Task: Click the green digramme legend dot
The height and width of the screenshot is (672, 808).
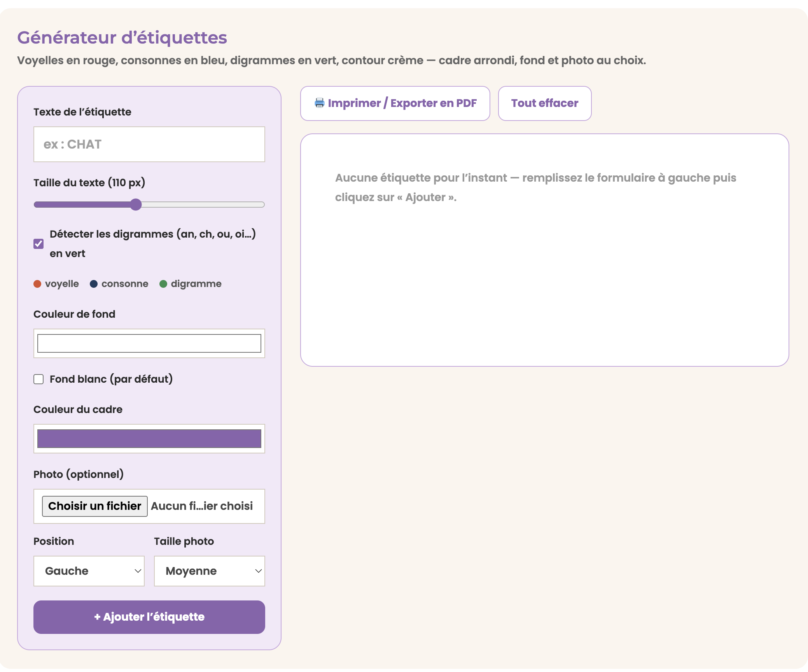Action: (x=163, y=284)
